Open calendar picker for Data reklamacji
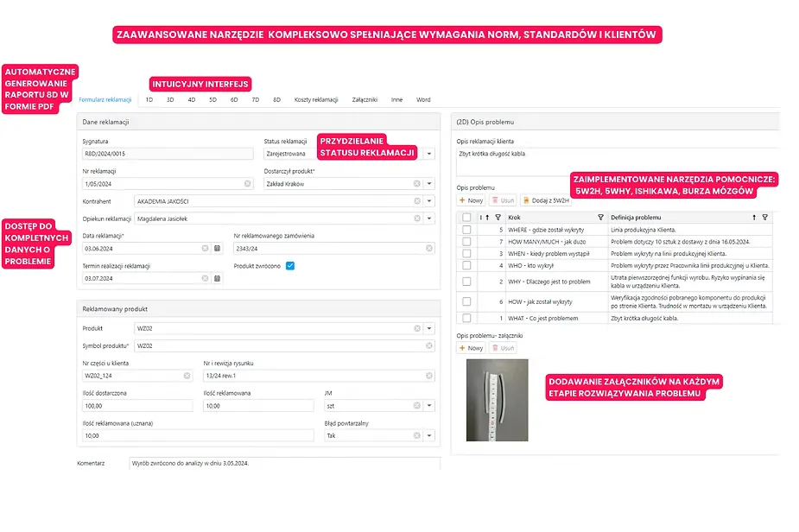The width and height of the screenshot is (799, 532). coord(217,248)
